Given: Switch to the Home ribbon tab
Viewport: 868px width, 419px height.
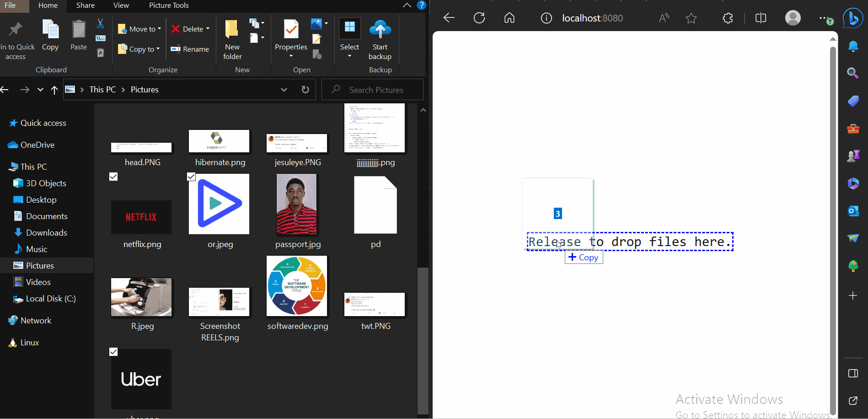Looking at the screenshot, I should [x=48, y=5].
